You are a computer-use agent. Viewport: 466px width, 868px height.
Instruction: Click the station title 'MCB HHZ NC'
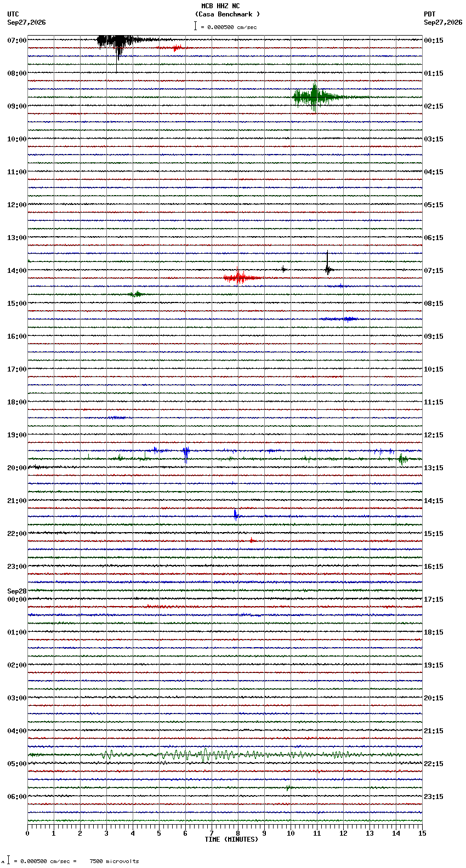(x=220, y=6)
